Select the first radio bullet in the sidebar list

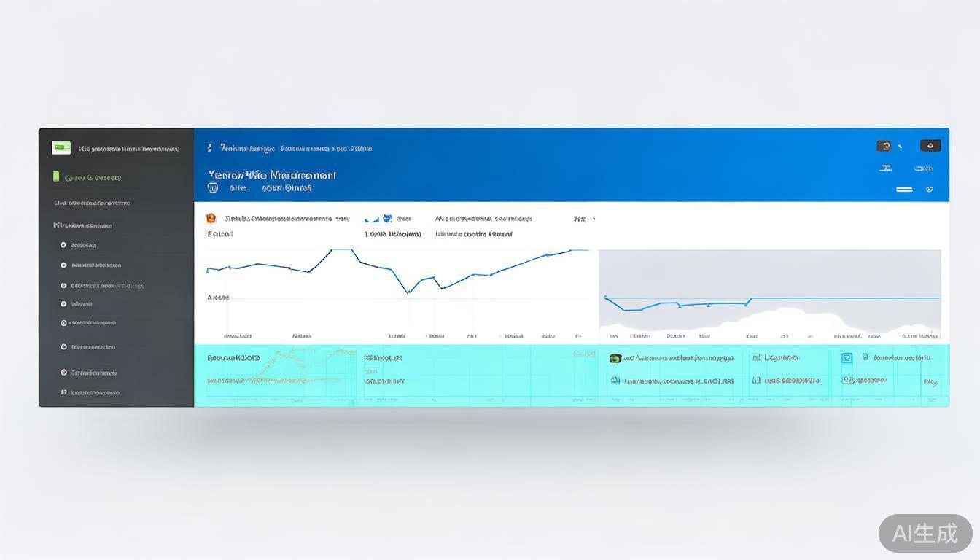point(63,245)
